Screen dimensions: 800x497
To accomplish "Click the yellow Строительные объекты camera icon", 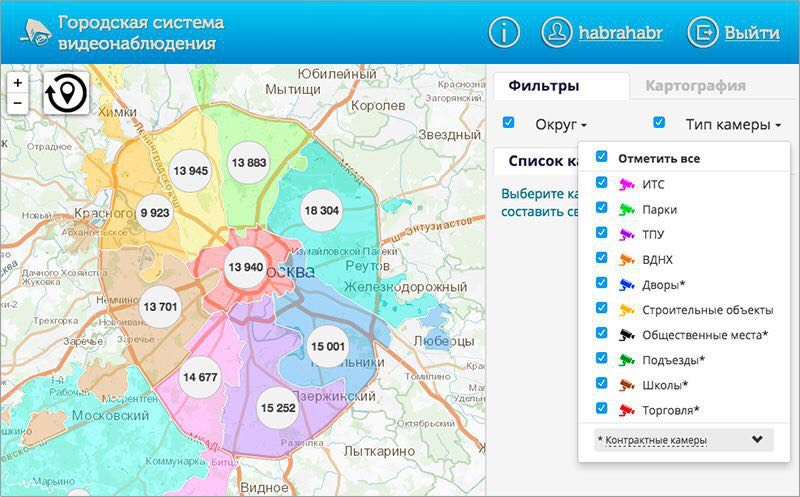I will click(627, 310).
